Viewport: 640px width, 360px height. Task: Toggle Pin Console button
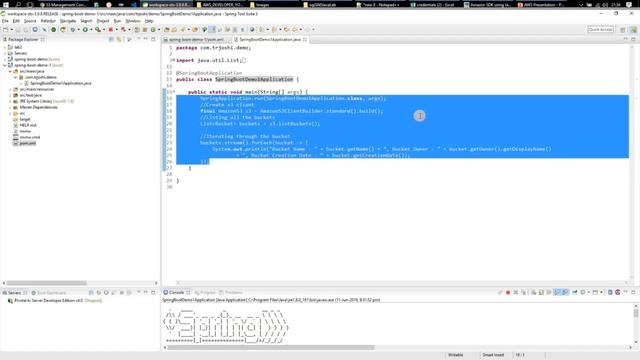575,292
